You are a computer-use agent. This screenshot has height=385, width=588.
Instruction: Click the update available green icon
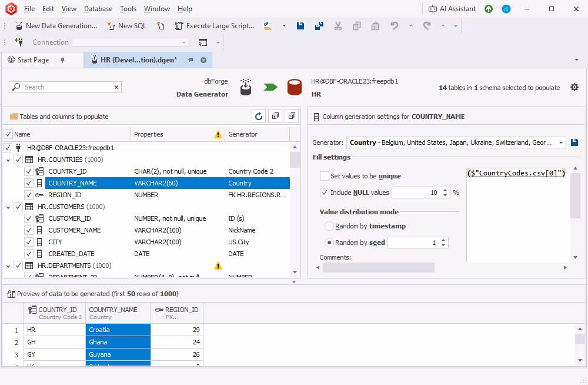point(489,9)
